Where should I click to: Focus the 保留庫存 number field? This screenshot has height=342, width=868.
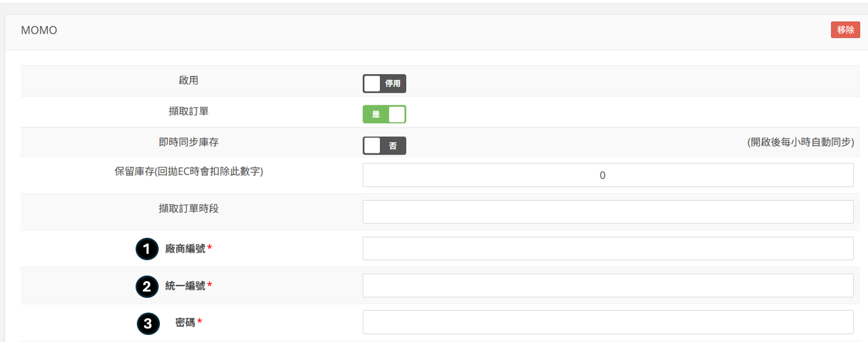point(608,175)
